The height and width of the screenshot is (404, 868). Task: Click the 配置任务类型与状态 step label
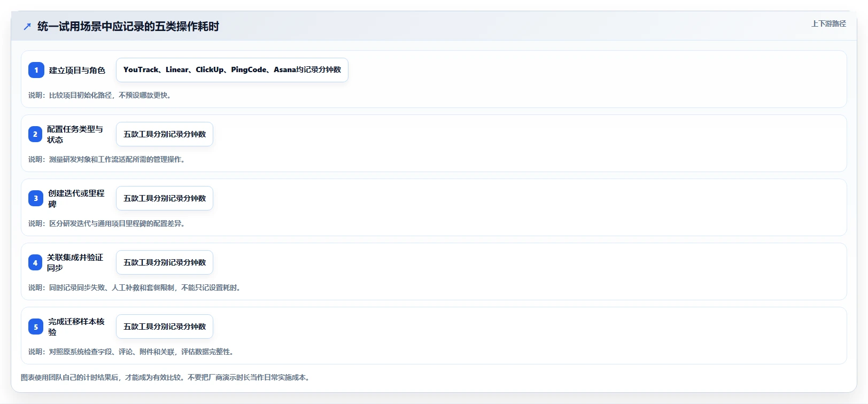click(75, 134)
